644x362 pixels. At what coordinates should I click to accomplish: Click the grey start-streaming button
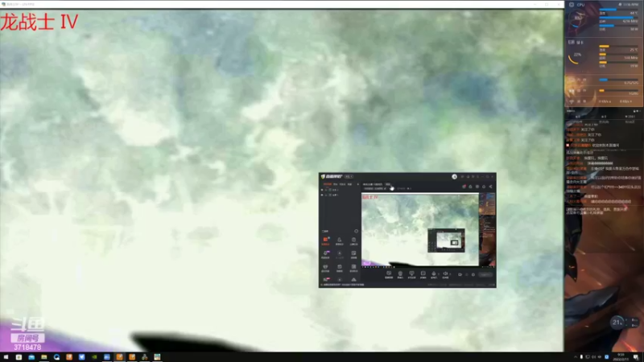coord(485,274)
